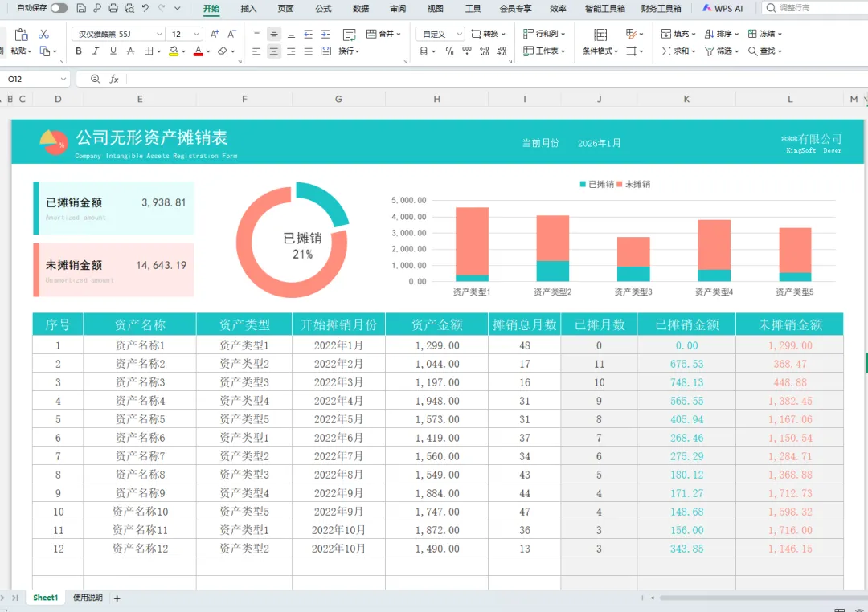Click the fx Insert Function icon
Viewport: 868px width, 612px height.
pyautogui.click(x=114, y=80)
